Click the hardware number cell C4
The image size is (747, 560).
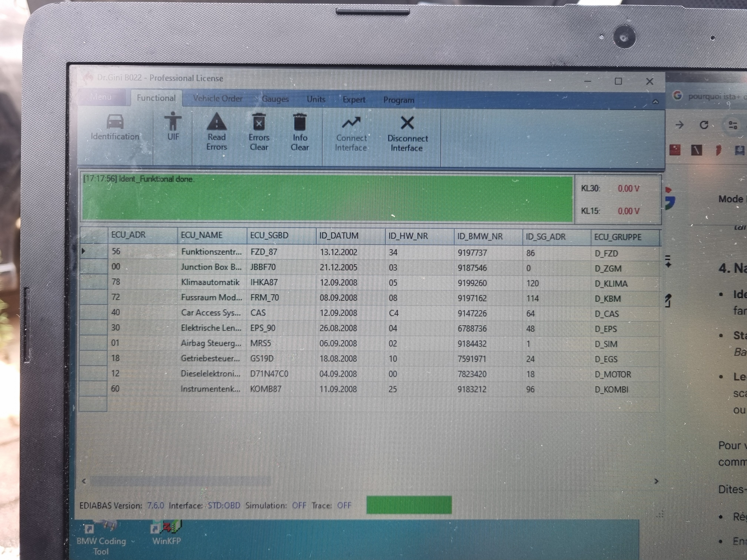click(419, 313)
